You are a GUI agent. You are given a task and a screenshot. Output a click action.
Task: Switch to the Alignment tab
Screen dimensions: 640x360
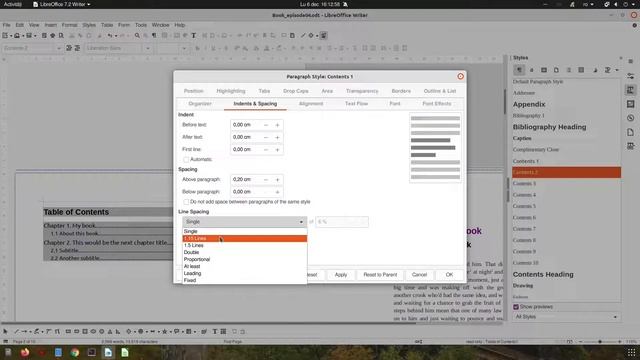click(311, 104)
